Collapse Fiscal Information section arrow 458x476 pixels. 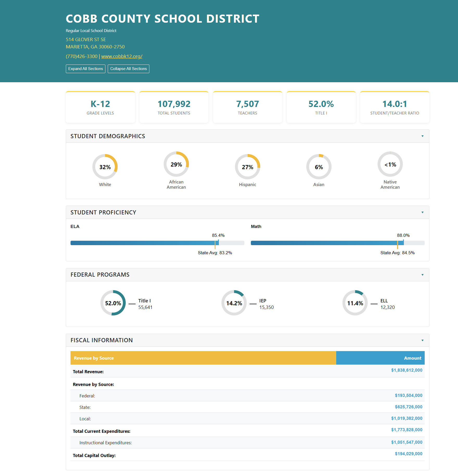pyautogui.click(x=422, y=340)
